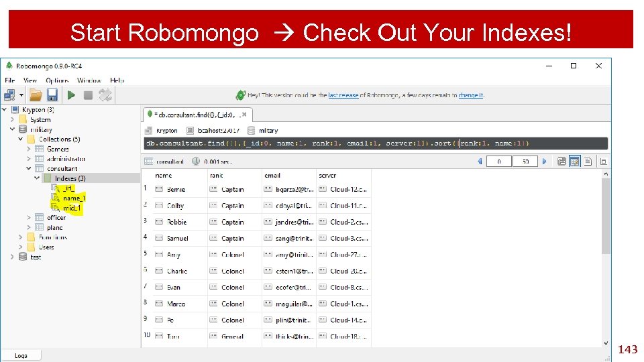
Task: Click the query time clock icon
Action: pos(196,162)
